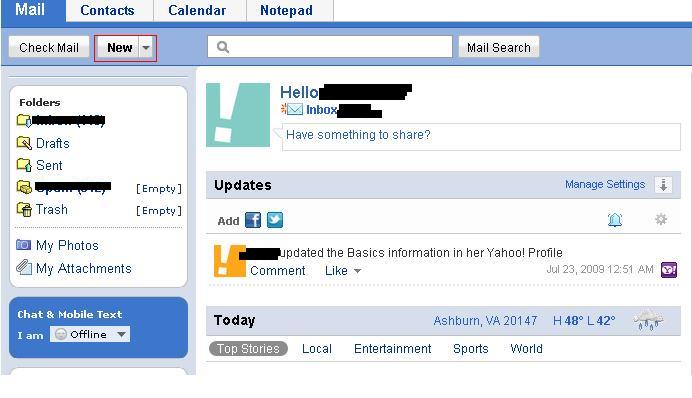Open My Photos

pyautogui.click(x=67, y=245)
